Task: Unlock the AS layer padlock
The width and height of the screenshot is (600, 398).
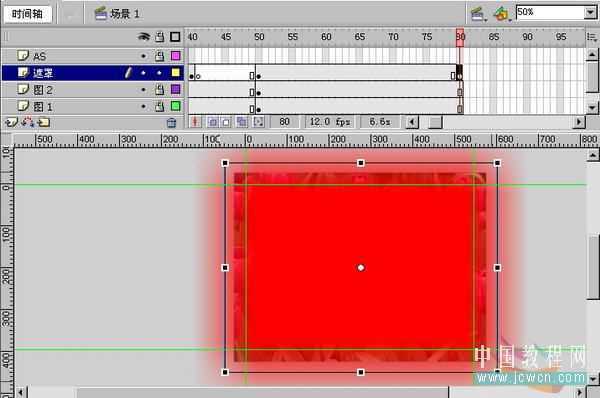Action: coord(160,56)
